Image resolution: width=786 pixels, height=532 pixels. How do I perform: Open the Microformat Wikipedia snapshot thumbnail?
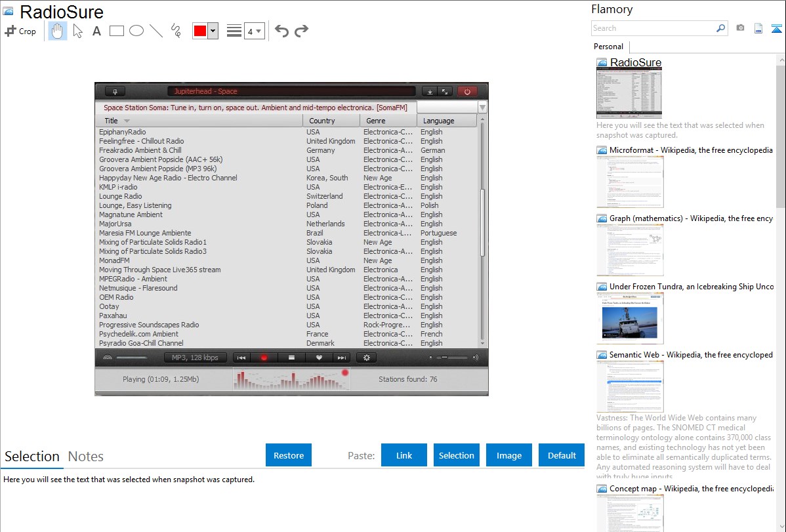[630, 182]
